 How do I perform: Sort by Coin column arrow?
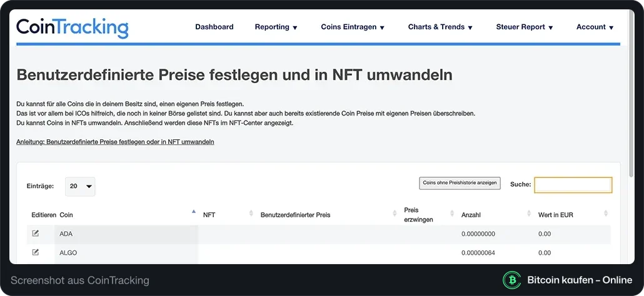(x=194, y=212)
